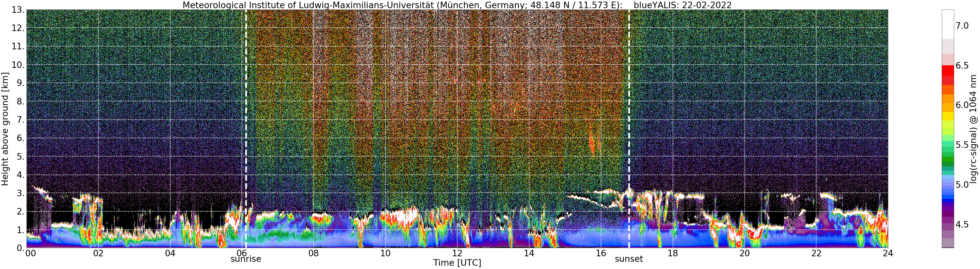This screenshot has height=269, width=980.
Task: Click the '20' time tick label
Action: point(744,253)
